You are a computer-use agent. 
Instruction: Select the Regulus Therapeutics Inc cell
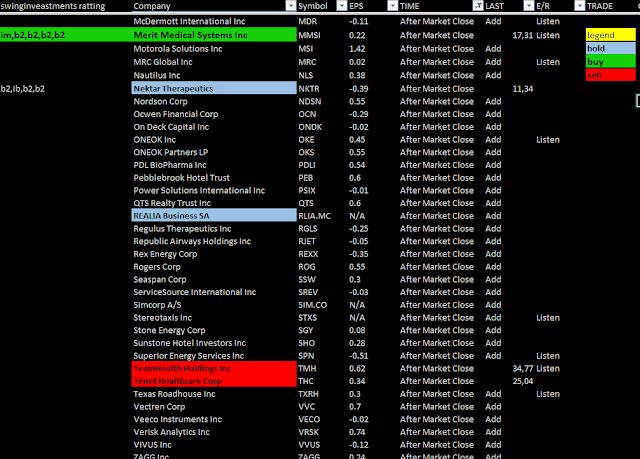(182, 228)
